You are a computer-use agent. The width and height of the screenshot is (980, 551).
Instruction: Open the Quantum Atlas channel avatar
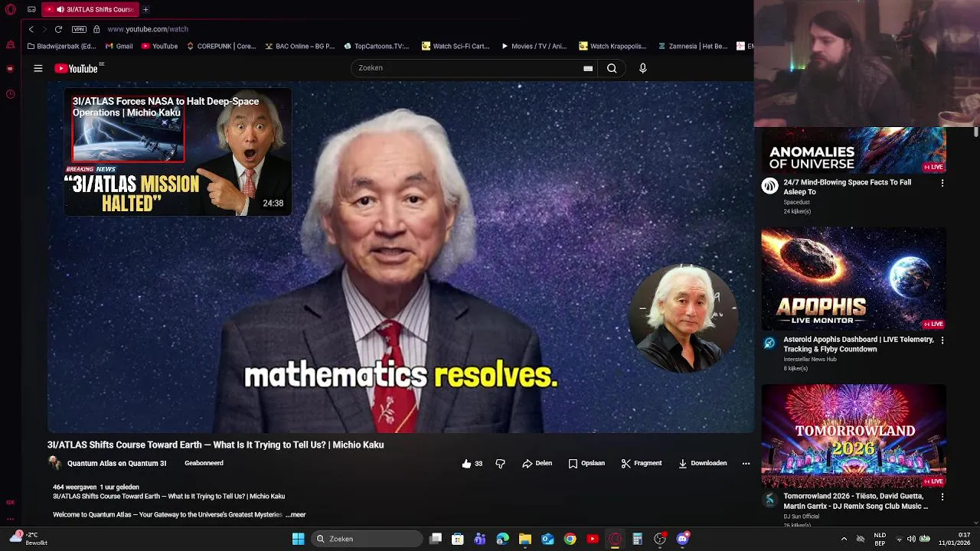point(54,463)
